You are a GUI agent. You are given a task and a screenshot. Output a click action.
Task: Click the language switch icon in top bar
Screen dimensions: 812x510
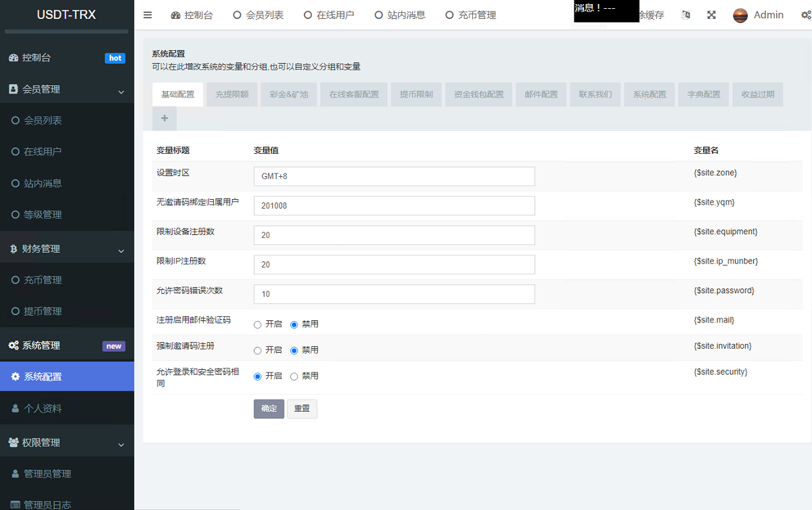click(685, 15)
